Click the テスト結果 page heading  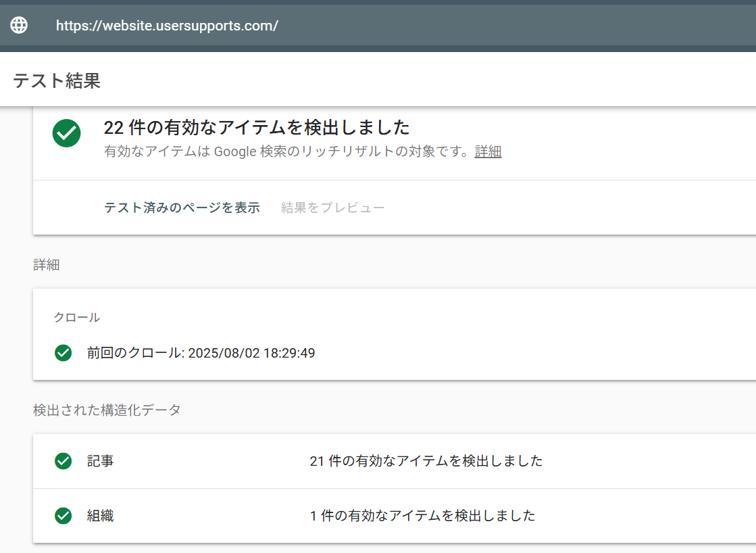point(57,81)
